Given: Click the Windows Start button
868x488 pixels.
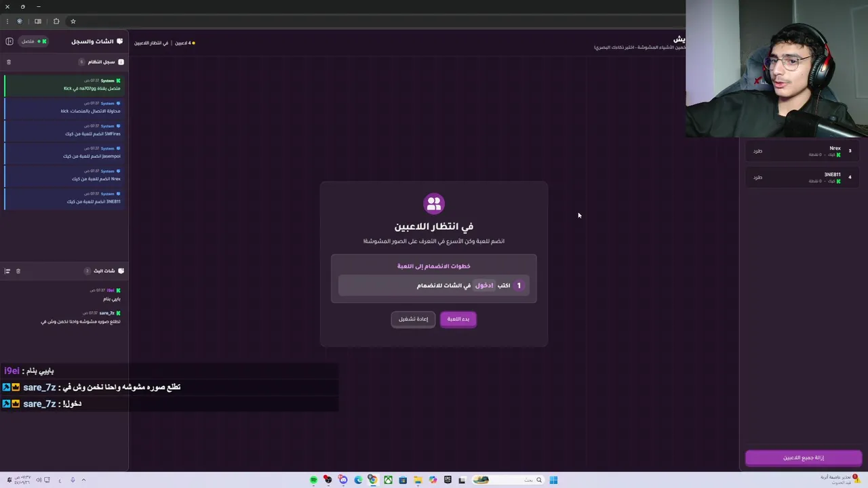Looking at the screenshot, I should click(x=553, y=480).
